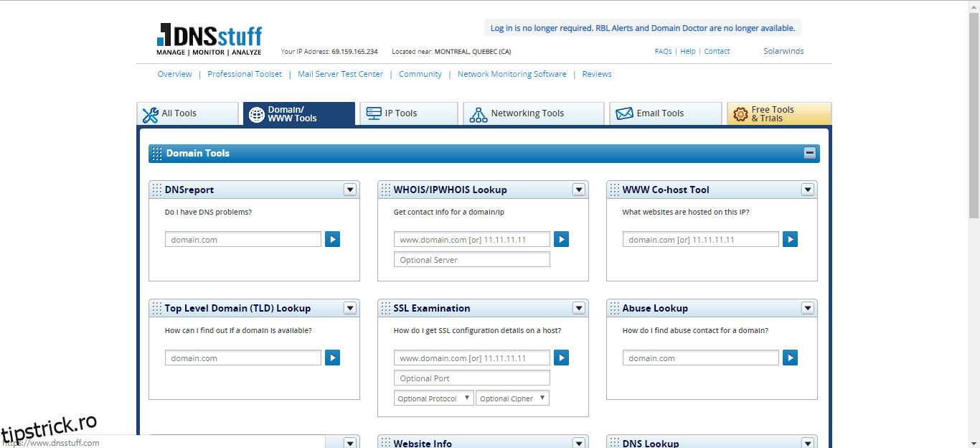Open the FAQs link

tap(663, 52)
